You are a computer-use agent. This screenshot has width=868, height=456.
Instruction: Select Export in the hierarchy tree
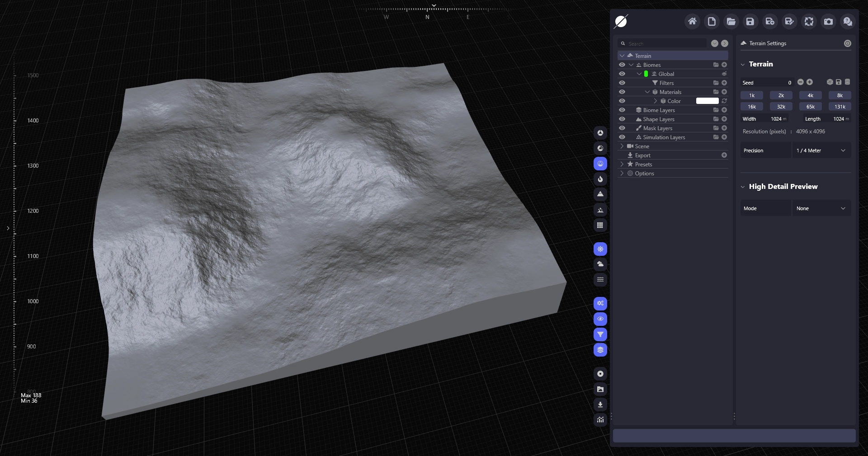pos(642,155)
